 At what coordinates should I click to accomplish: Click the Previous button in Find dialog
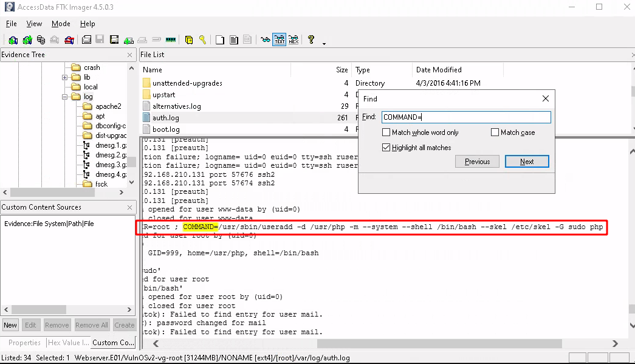click(x=477, y=162)
